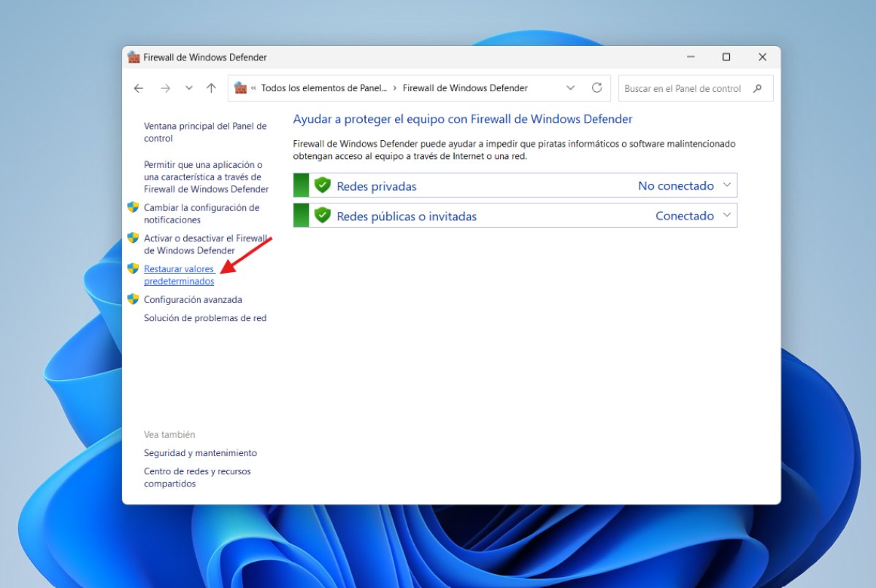Open Configuración avanzada link

click(x=193, y=300)
